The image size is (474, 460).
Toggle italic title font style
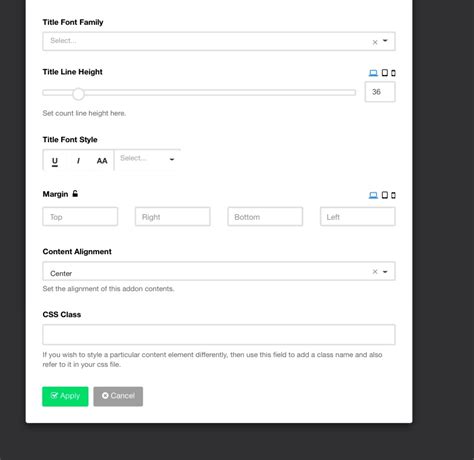pyautogui.click(x=78, y=161)
